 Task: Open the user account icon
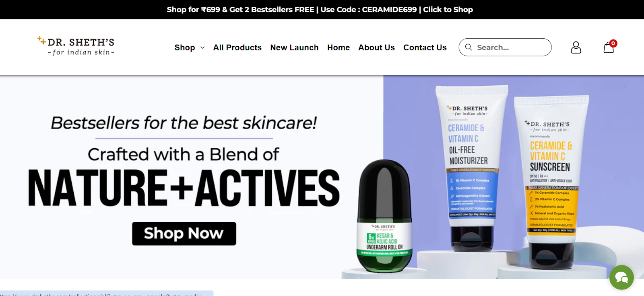(x=576, y=48)
